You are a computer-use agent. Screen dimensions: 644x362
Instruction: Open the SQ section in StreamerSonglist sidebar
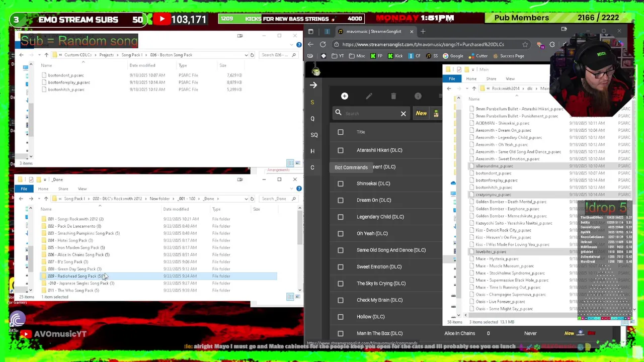314,135
